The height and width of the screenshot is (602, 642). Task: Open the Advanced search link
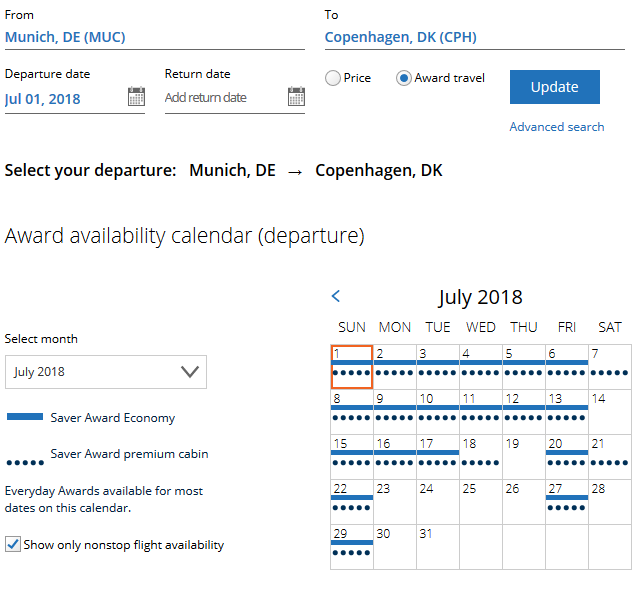(556, 127)
